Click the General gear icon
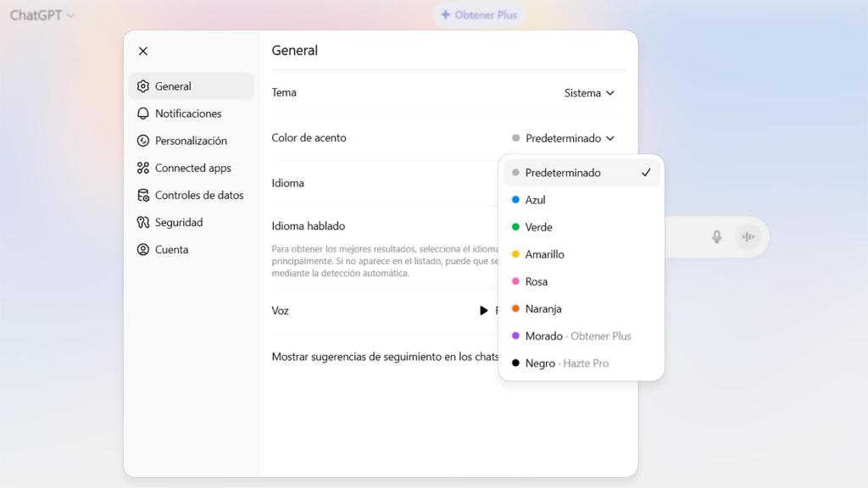This screenshot has height=488, width=868. coord(143,86)
